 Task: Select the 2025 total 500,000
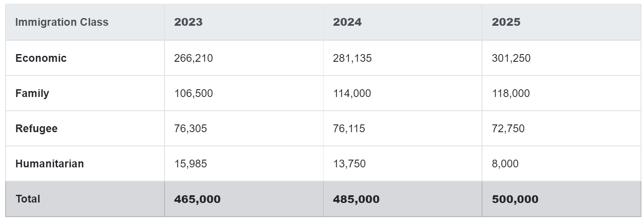pos(515,200)
